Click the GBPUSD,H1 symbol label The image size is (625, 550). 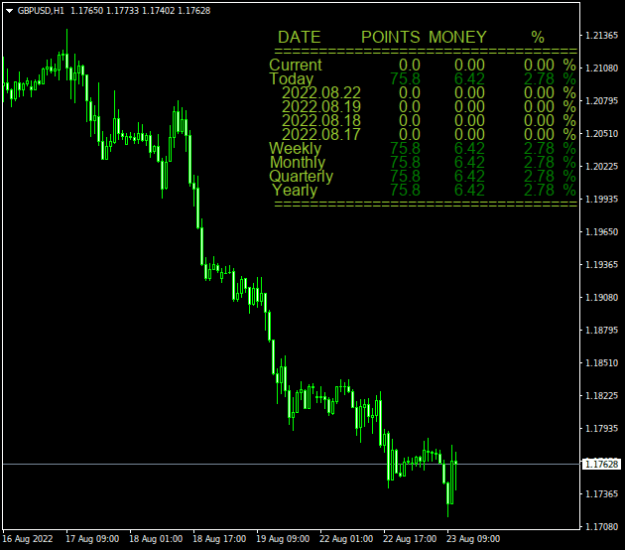(x=41, y=11)
